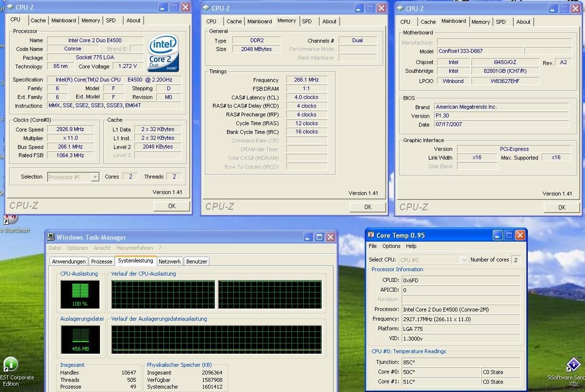The height and width of the screenshot is (392, 585).
Task: Switch to SPD tab in left CPU-Z
Action: point(111,20)
